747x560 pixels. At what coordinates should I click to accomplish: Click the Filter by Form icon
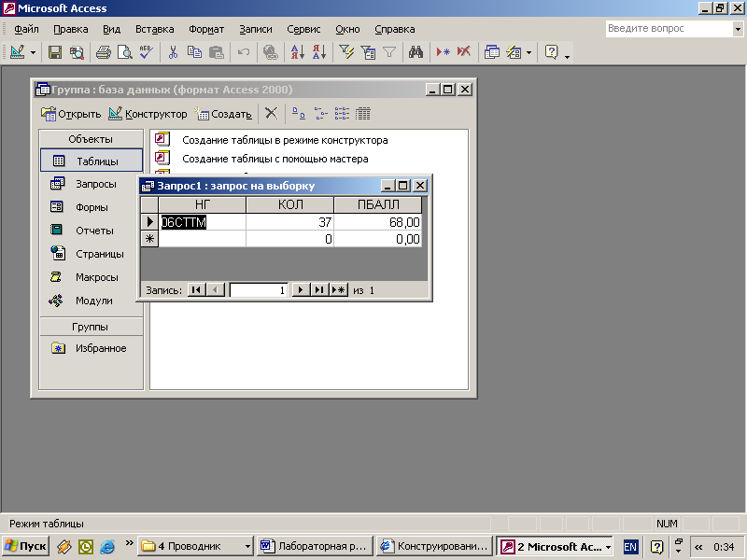368,52
